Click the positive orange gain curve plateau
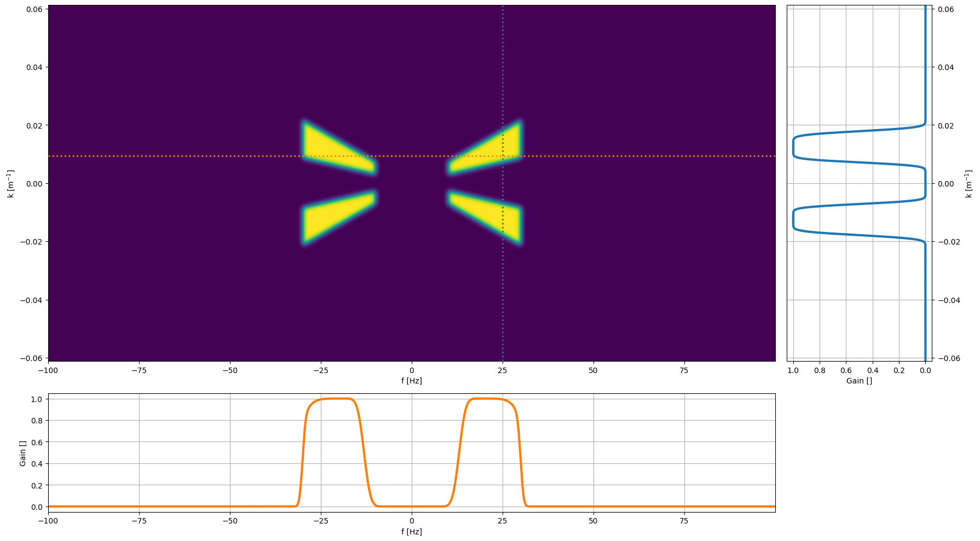Image resolution: width=980 pixels, height=541 pixels. pos(485,399)
